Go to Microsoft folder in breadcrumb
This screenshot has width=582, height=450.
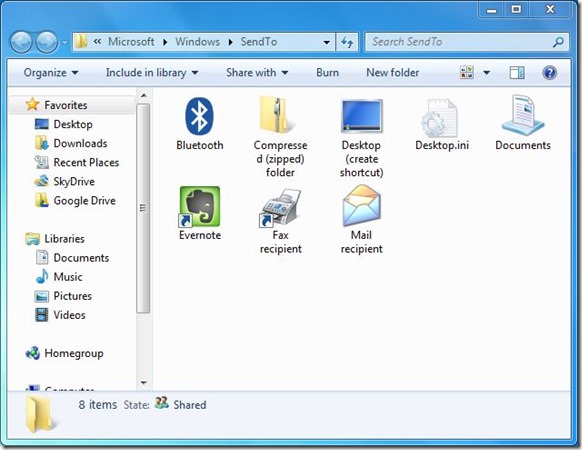coord(131,42)
